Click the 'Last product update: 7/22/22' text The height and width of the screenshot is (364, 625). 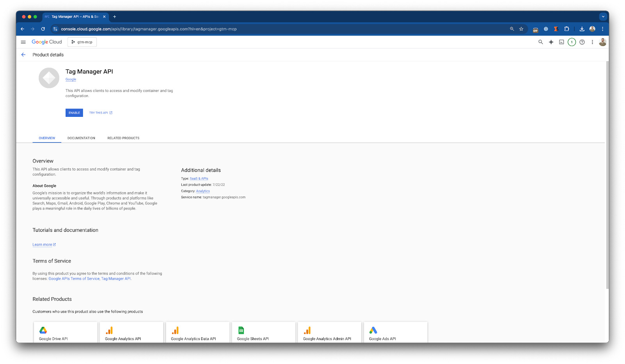pos(203,185)
